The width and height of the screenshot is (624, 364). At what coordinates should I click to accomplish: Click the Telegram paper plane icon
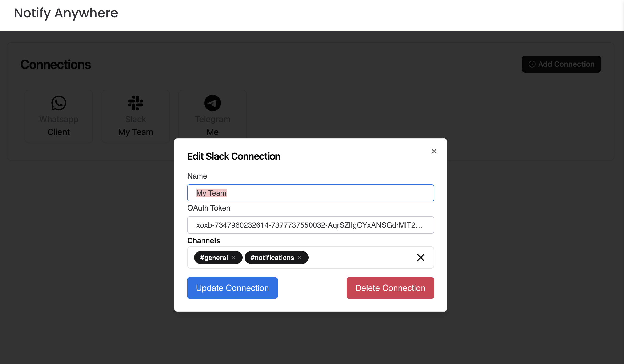[x=213, y=103]
